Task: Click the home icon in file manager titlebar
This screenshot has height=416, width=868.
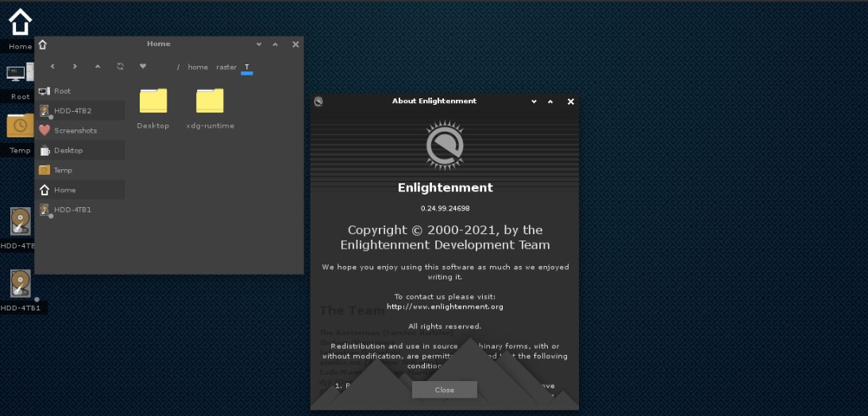Action: tap(43, 44)
